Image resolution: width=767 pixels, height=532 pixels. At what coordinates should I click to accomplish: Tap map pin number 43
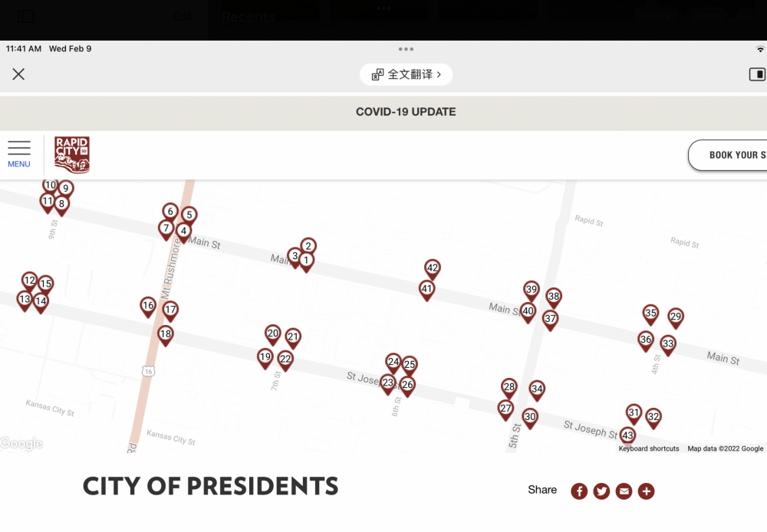click(627, 435)
